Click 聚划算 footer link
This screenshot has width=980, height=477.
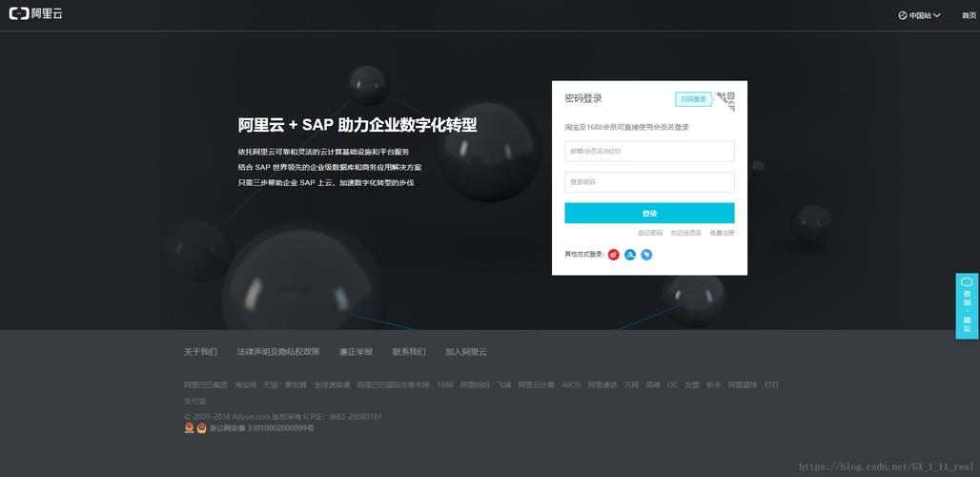pos(296,385)
